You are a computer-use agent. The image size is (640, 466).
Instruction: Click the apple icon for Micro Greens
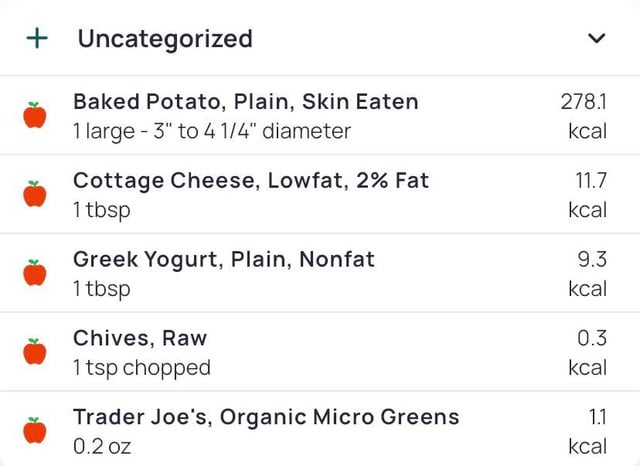[35, 430]
